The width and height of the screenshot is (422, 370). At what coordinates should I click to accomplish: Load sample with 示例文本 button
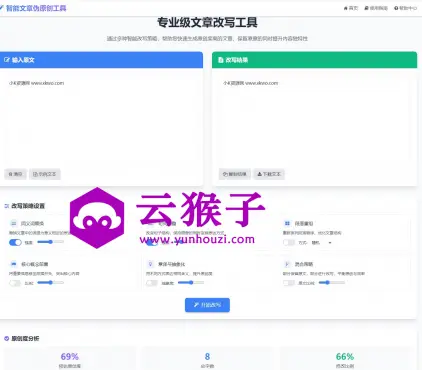(x=45, y=174)
